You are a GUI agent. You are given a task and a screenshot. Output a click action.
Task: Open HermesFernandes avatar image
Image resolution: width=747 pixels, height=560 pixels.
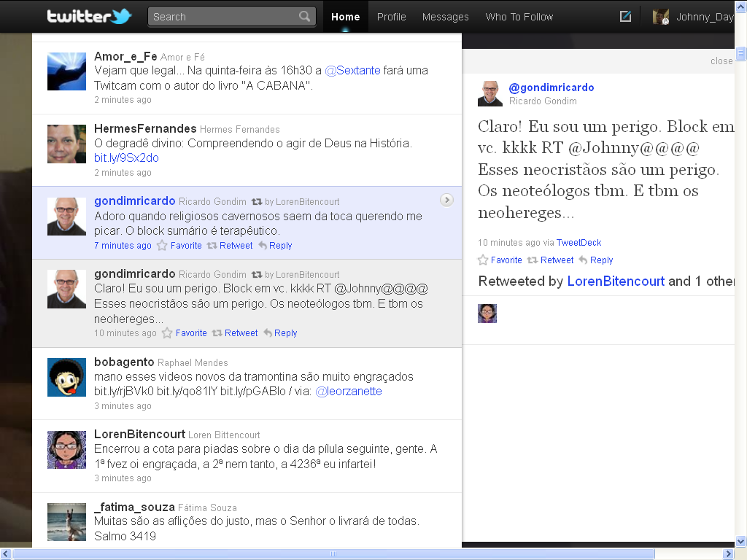[66, 144]
